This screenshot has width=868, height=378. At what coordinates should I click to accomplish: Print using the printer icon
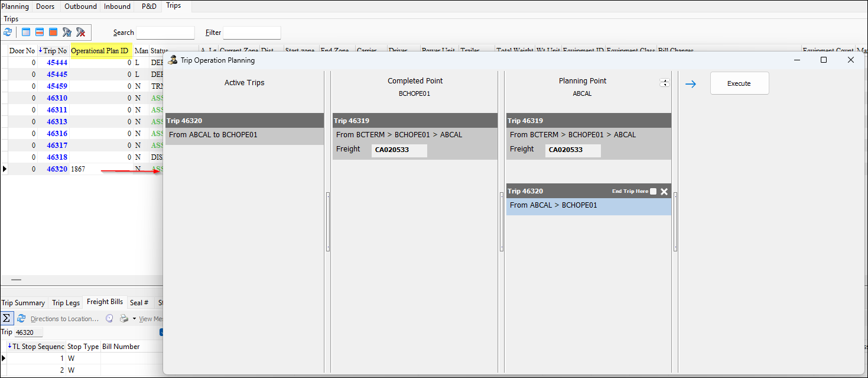pyautogui.click(x=123, y=318)
